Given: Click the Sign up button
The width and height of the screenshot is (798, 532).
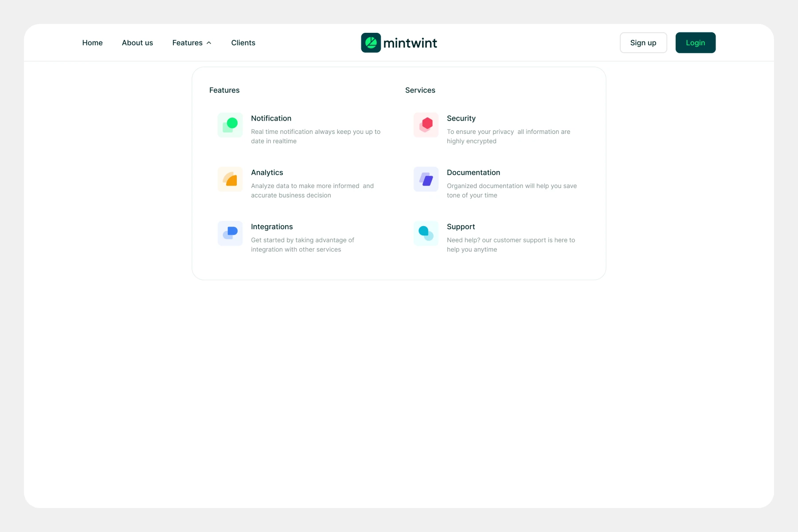Looking at the screenshot, I should [x=643, y=43].
